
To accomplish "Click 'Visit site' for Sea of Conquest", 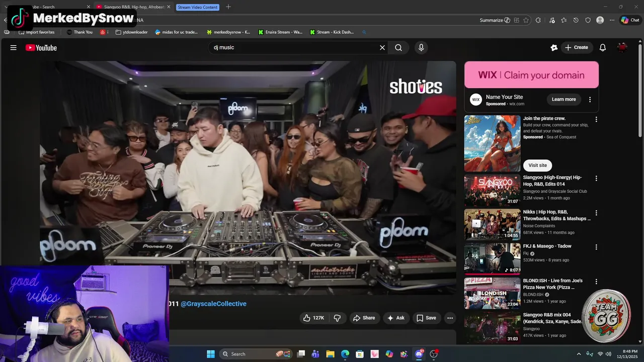I will click(x=537, y=165).
